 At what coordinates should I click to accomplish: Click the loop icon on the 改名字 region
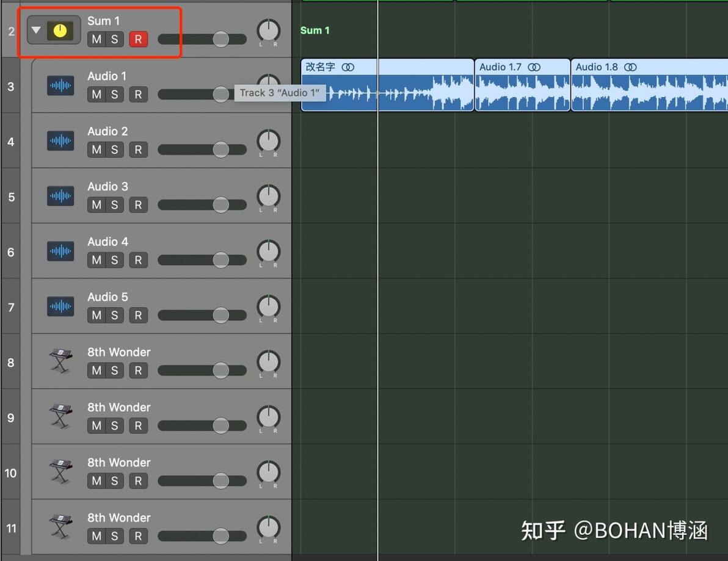coord(348,67)
